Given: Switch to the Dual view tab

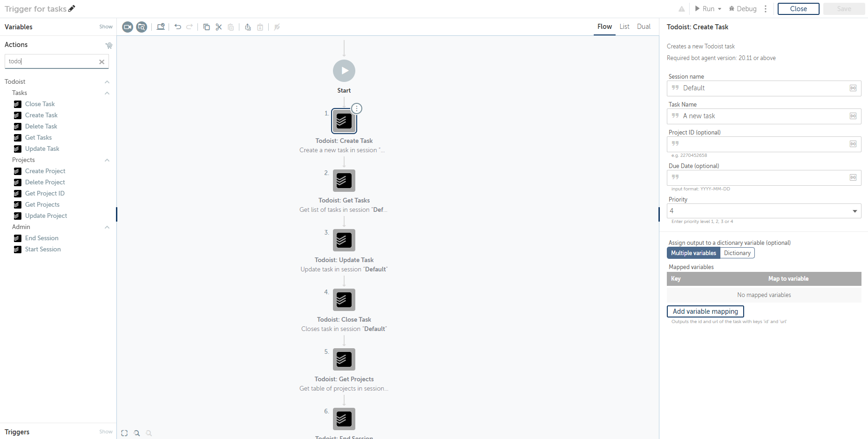Looking at the screenshot, I should pos(644,27).
